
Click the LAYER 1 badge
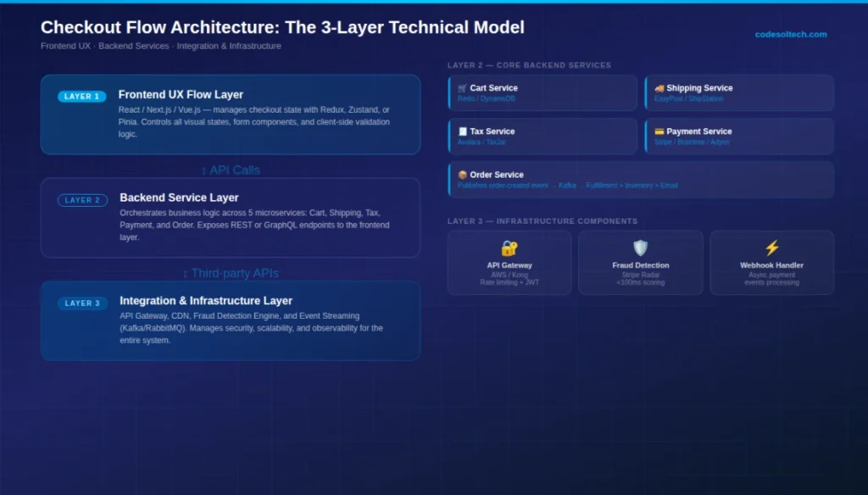pyautogui.click(x=81, y=96)
